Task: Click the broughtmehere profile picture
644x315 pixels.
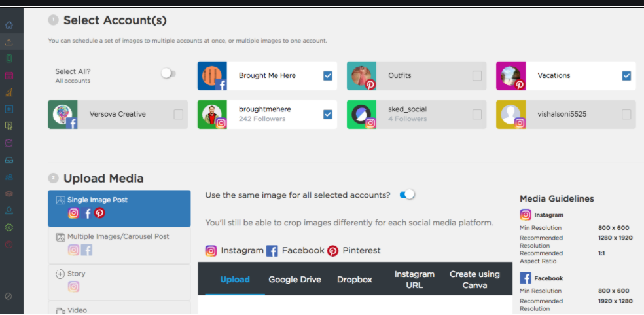Action: click(x=212, y=115)
